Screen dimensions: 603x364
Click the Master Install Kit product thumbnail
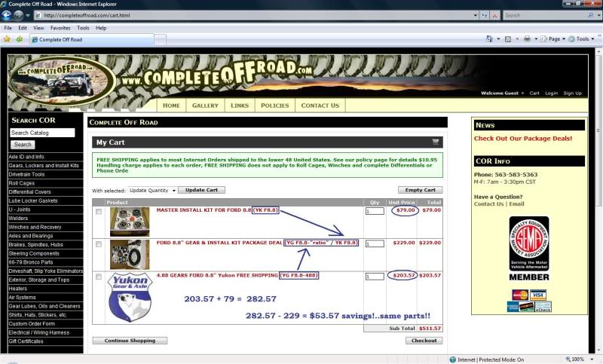click(x=130, y=222)
